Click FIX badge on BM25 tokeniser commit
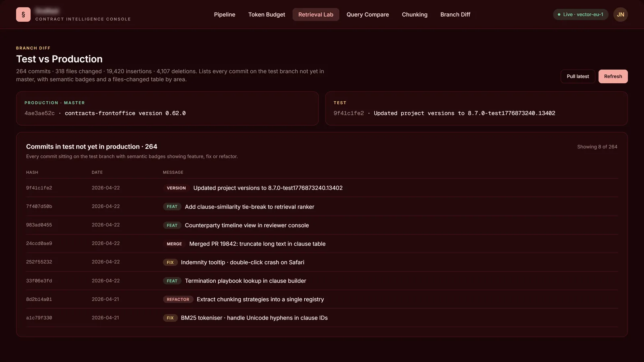This screenshot has height=362, width=644. tap(170, 318)
